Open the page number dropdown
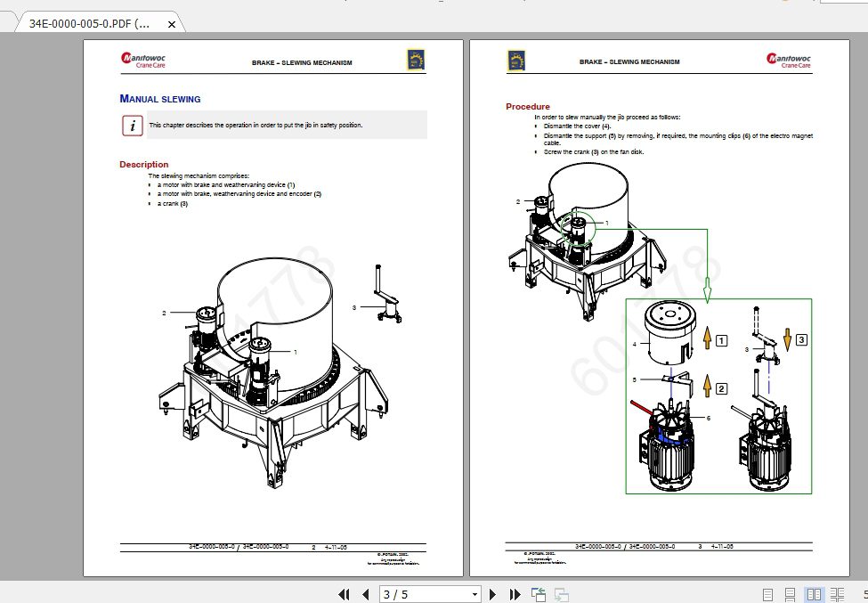The height and width of the screenshot is (603, 868). click(475, 594)
